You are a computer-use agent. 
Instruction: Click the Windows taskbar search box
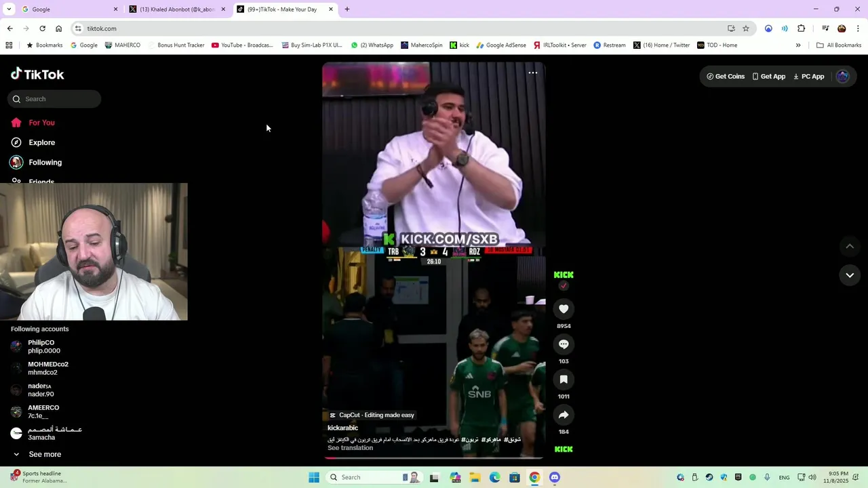point(373,477)
